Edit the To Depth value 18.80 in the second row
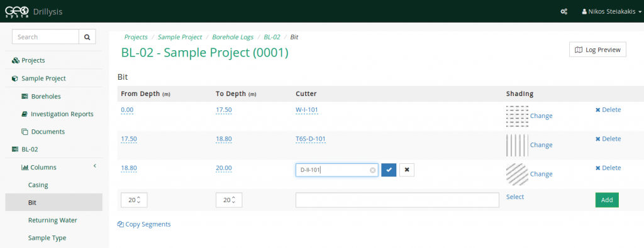The width and height of the screenshot is (644, 248). point(224,139)
